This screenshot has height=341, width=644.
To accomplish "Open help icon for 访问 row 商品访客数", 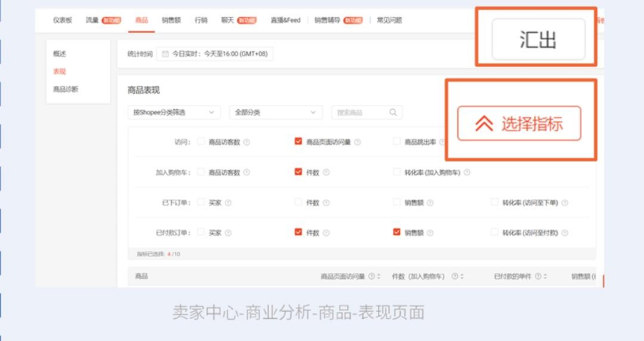I will [x=247, y=142].
